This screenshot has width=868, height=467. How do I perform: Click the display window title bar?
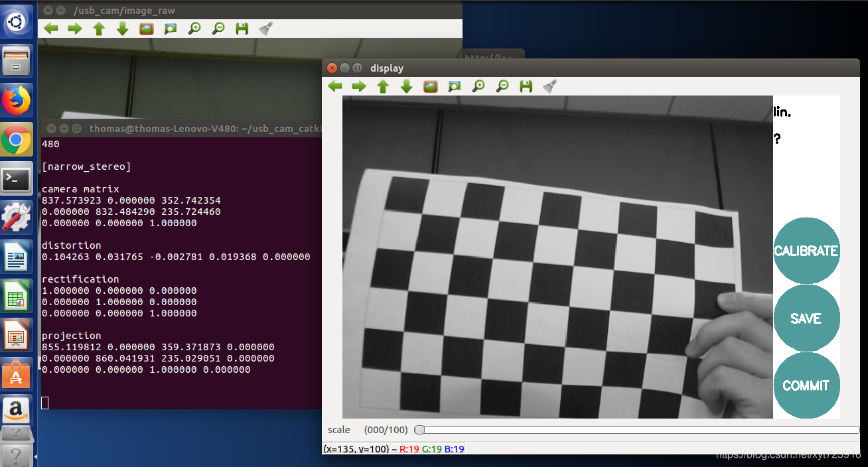click(x=591, y=68)
